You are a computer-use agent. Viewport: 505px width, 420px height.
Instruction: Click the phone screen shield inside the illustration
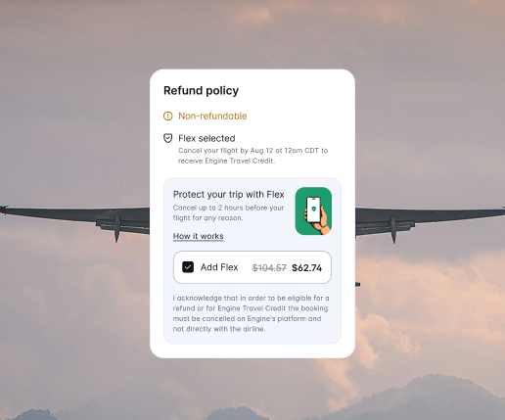click(314, 209)
